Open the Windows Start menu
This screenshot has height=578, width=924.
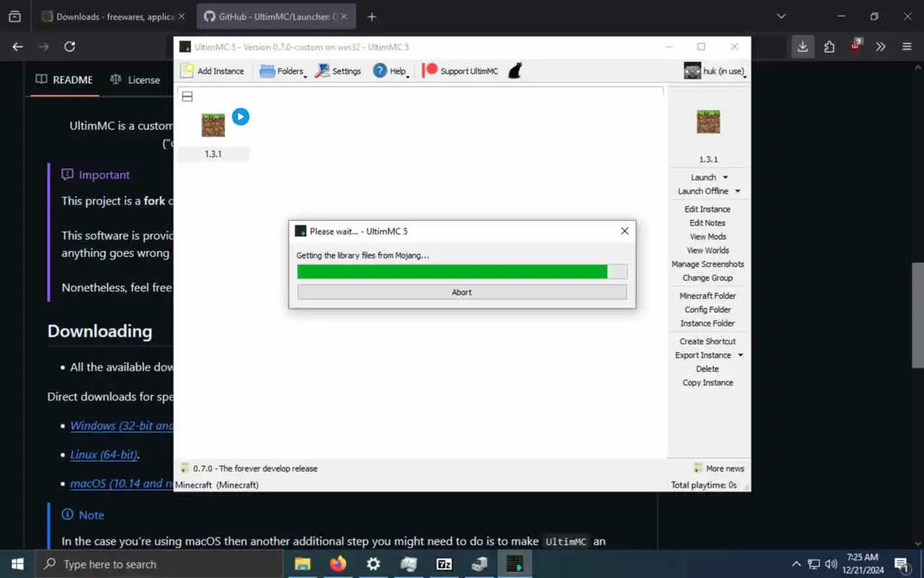click(17, 564)
